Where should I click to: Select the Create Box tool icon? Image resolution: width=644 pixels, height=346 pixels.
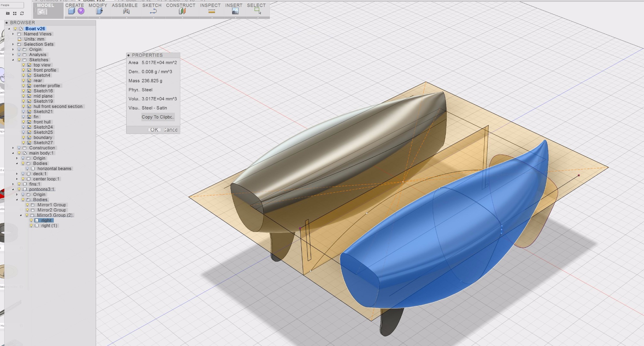pos(71,11)
